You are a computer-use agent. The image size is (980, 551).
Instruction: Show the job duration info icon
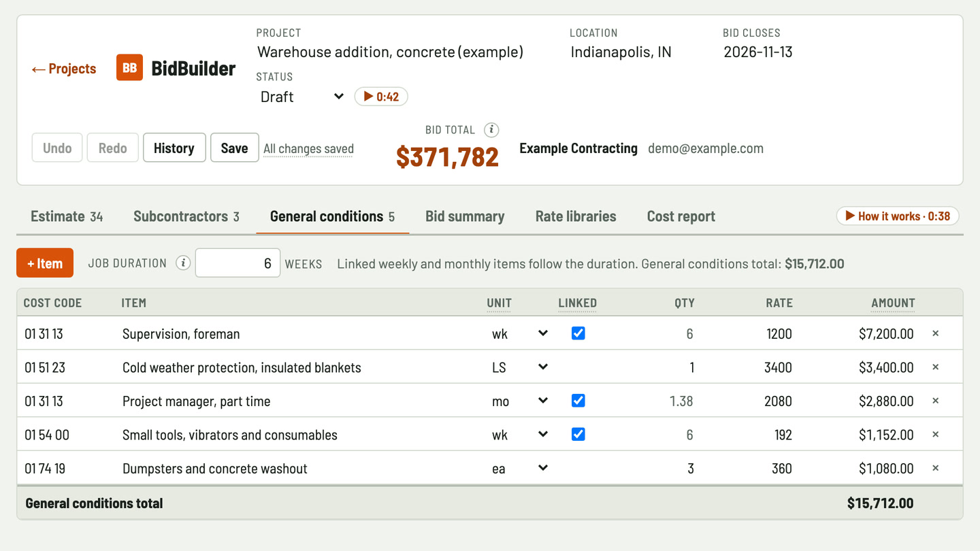tap(182, 263)
